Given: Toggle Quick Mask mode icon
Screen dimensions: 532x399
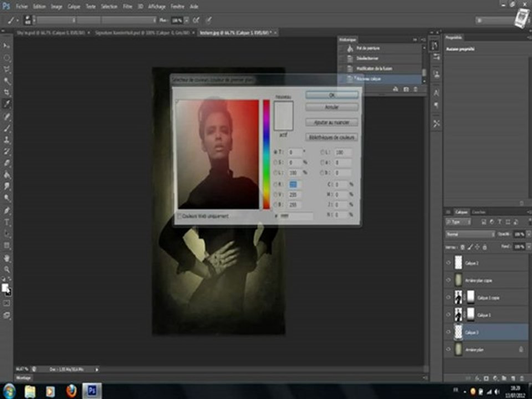Looking at the screenshot, I should click(7, 303).
